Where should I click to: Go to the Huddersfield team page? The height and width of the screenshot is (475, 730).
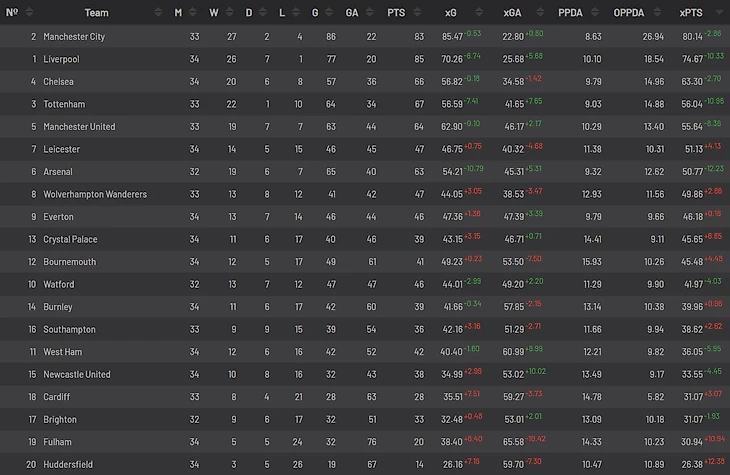tap(69, 464)
